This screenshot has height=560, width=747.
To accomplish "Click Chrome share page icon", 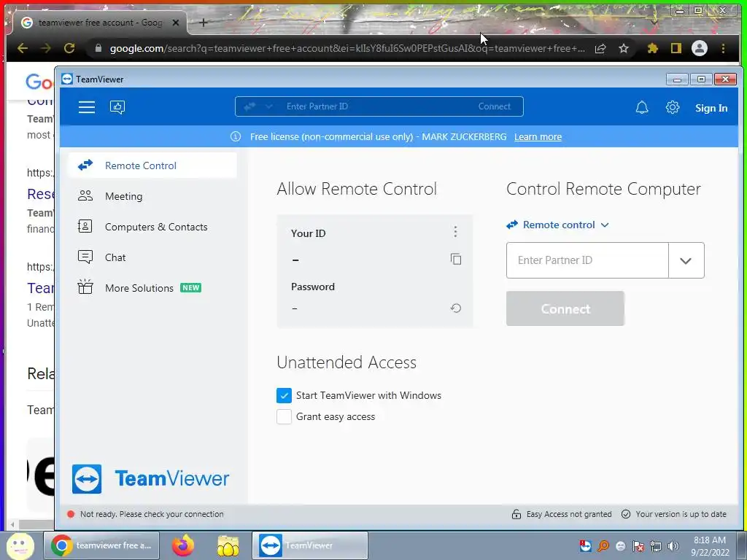I will [600, 48].
